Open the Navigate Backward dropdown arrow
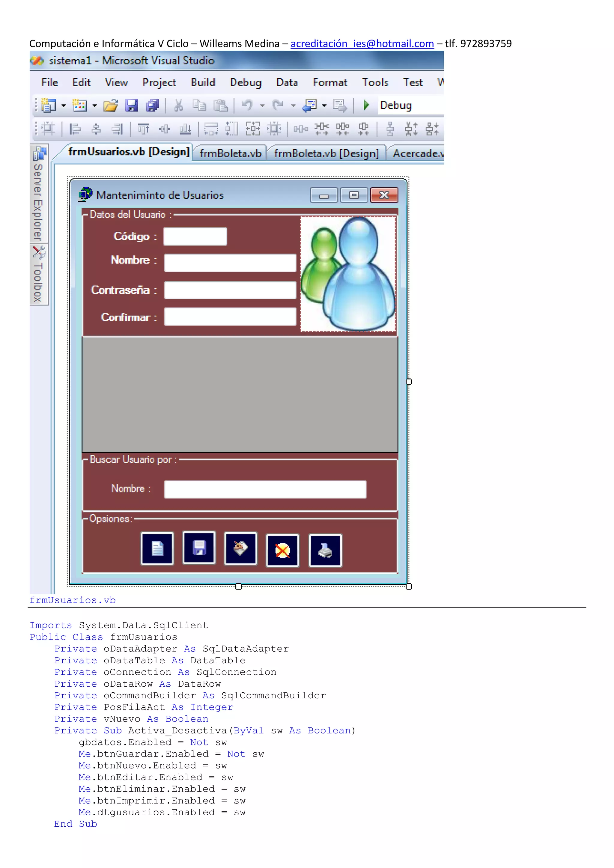This screenshot has width=614, height=868. click(x=324, y=106)
